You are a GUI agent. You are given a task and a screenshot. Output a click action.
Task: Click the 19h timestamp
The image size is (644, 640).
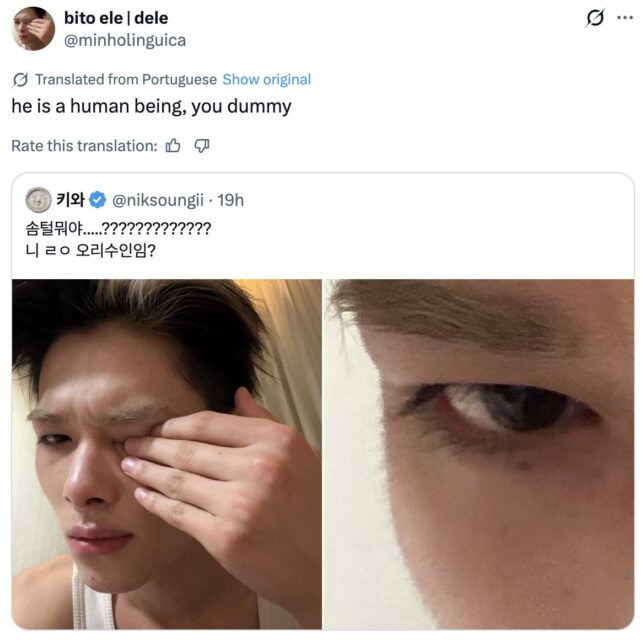(x=230, y=200)
